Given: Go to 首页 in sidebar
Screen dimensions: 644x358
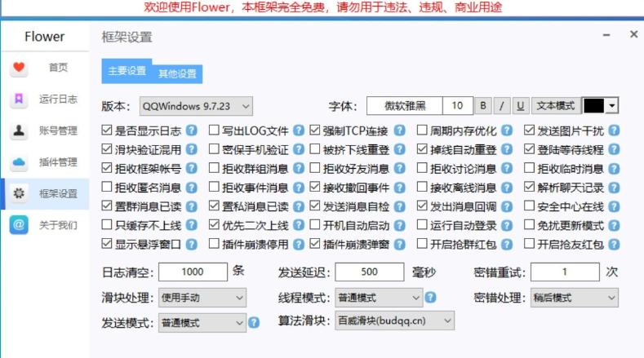Looking at the screenshot, I should [45, 68].
